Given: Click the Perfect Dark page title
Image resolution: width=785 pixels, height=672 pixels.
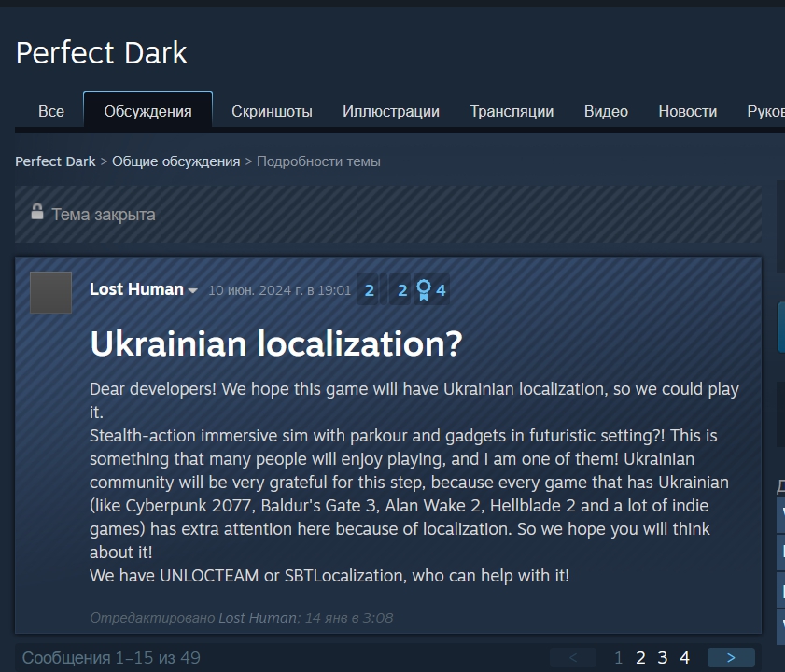Looking at the screenshot, I should 102,52.
